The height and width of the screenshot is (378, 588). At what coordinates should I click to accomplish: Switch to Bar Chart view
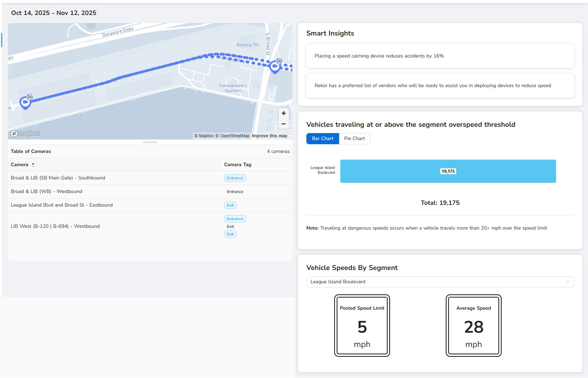(322, 139)
